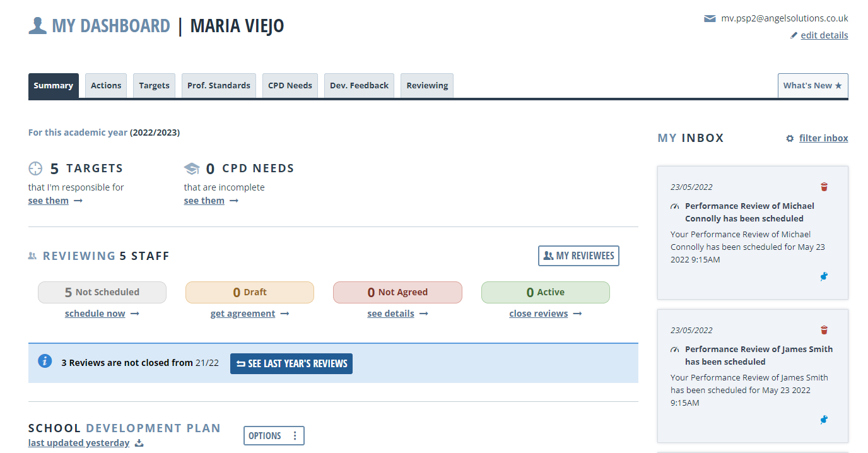Download the School Development Plan via download icon
This screenshot has height=453, width=868.
click(138, 442)
